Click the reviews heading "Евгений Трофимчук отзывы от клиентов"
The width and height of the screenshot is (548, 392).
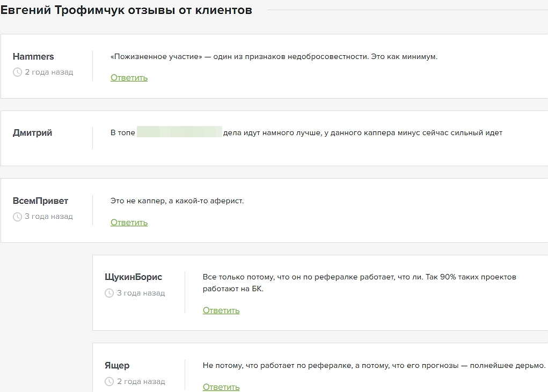(x=126, y=10)
